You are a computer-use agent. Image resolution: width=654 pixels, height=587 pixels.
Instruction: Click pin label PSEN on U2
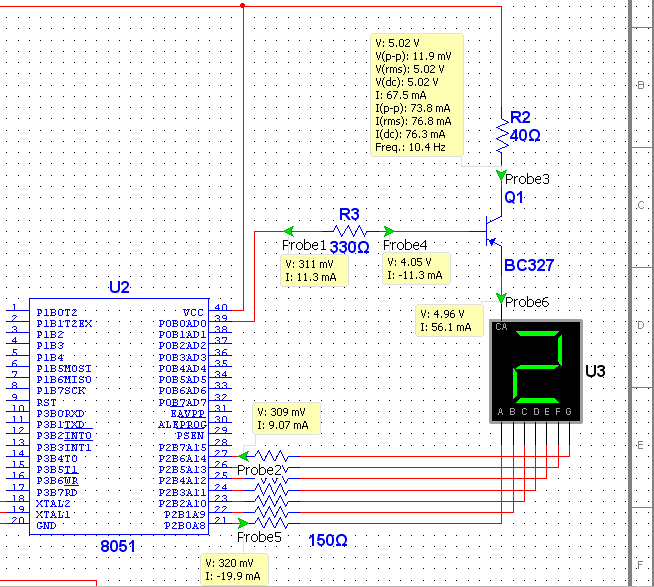pos(190,436)
